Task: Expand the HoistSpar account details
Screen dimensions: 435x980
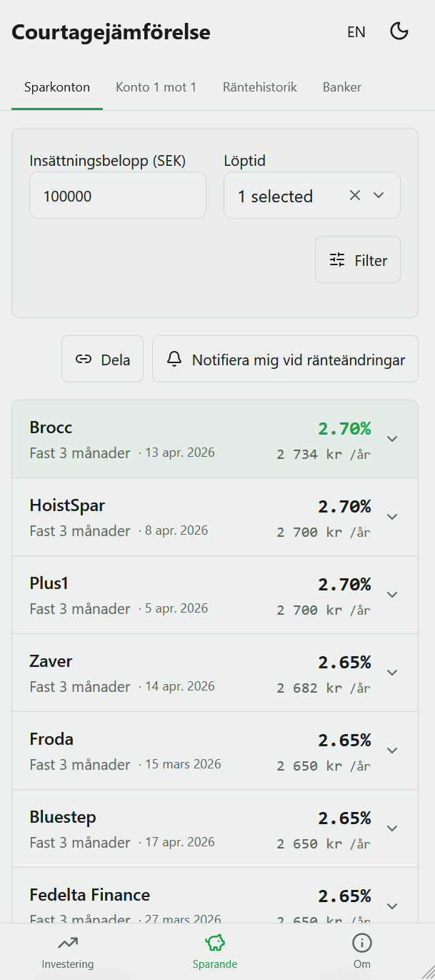Action: coord(391,517)
